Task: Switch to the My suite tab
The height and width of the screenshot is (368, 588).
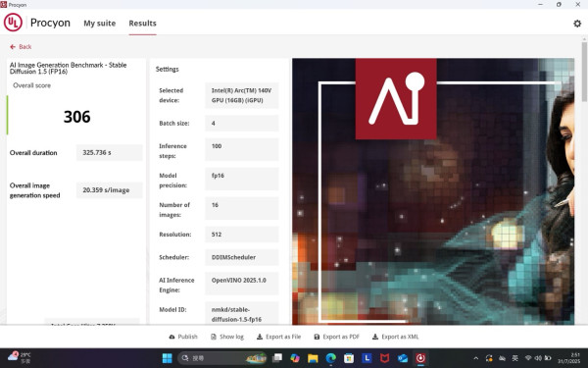Action: click(x=99, y=24)
